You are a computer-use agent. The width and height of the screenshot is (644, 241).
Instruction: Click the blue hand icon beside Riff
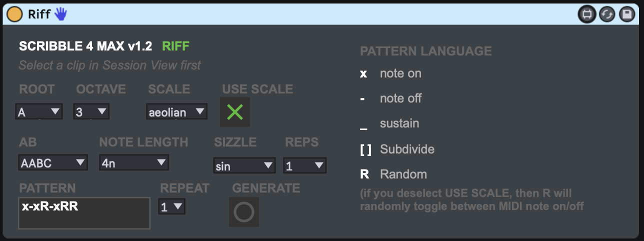pyautogui.click(x=60, y=14)
